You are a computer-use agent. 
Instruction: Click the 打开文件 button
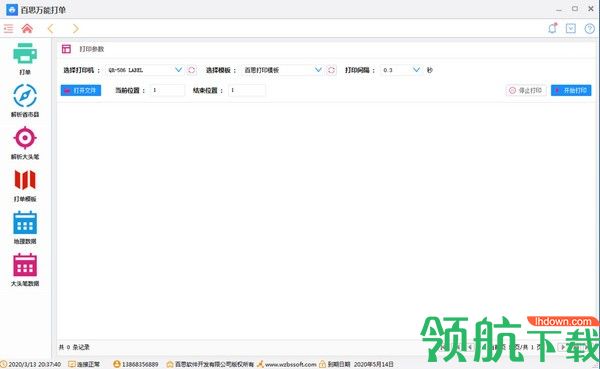[81, 90]
